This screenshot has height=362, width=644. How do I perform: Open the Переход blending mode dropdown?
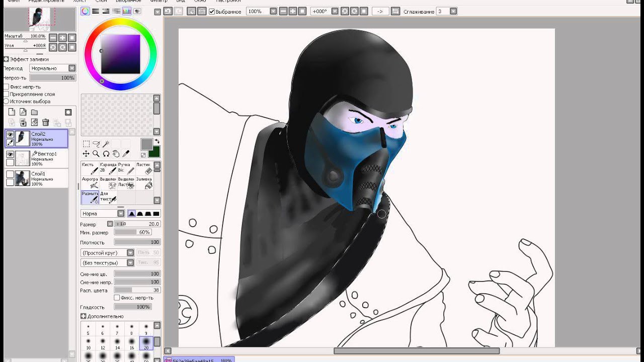[52, 68]
